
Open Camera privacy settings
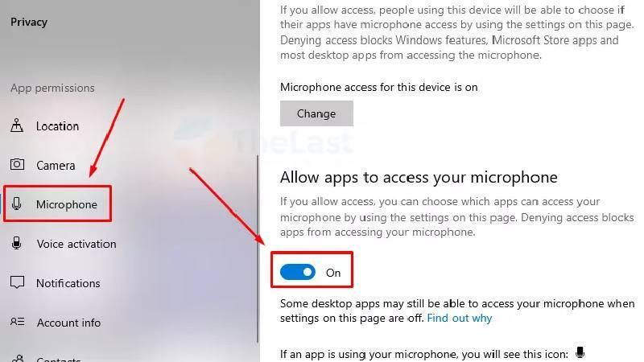56,166
